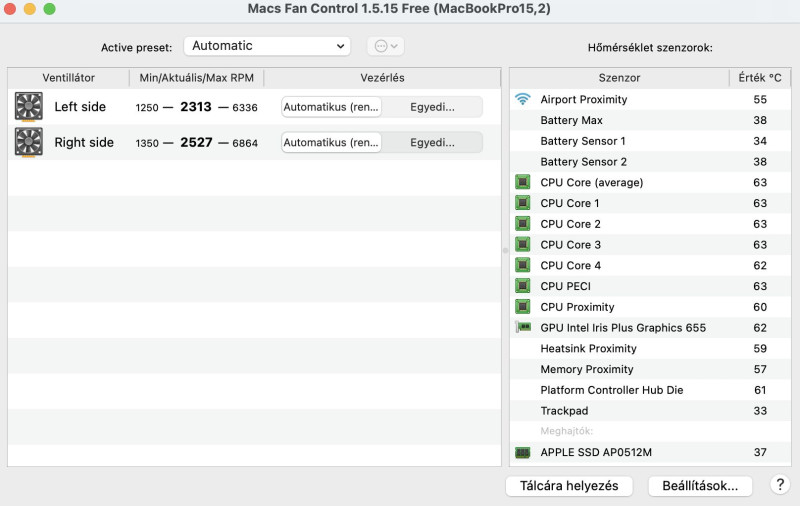Click the 2527 current RPM value
800x506 pixels.
[196, 142]
